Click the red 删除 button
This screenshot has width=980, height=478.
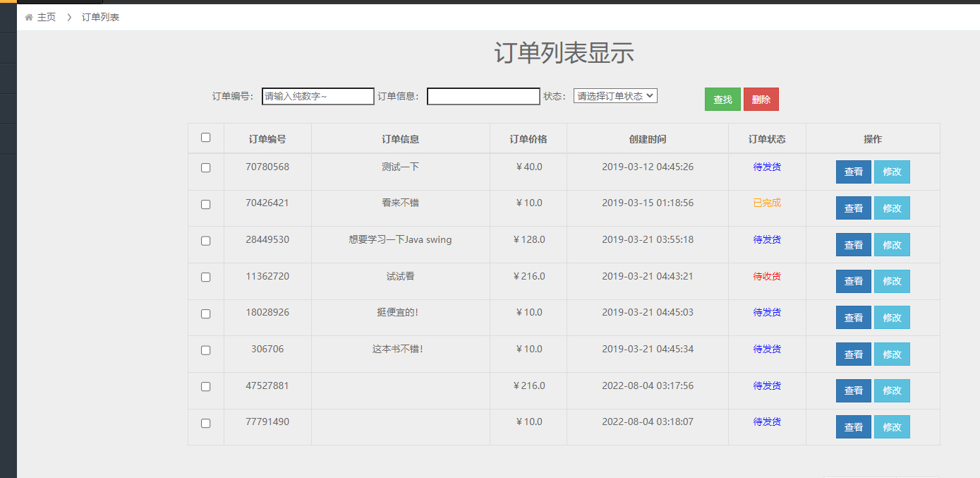[761, 100]
